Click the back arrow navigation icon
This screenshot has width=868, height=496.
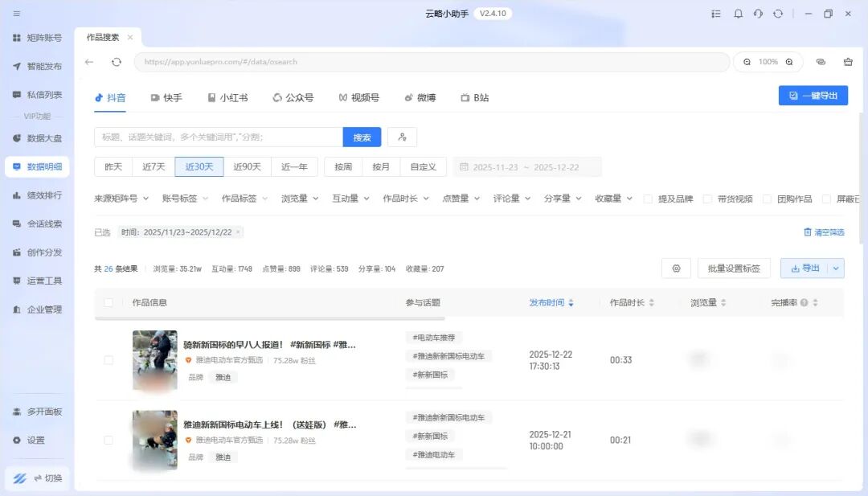pyautogui.click(x=89, y=62)
